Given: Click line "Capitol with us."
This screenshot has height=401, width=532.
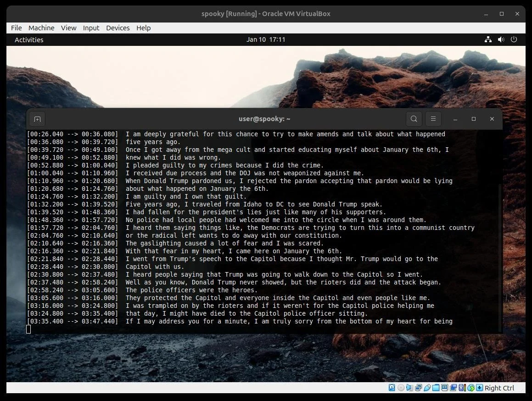Looking at the screenshot, I should pyautogui.click(x=155, y=267).
